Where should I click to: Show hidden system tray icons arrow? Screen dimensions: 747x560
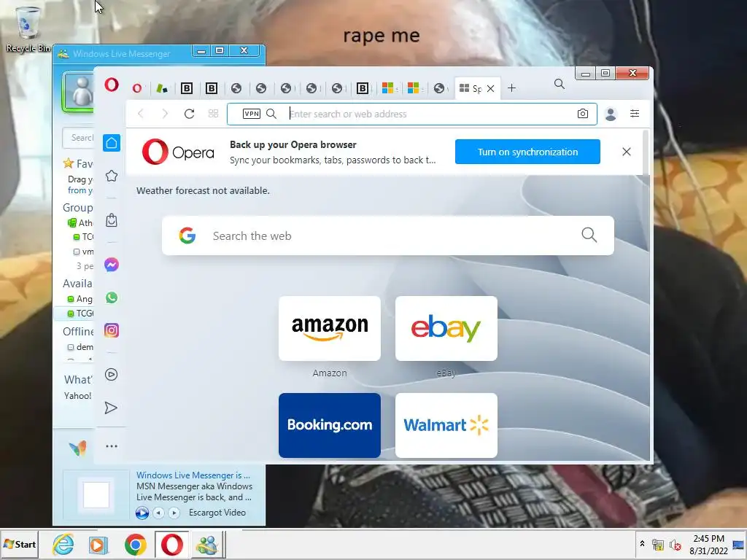(x=642, y=544)
